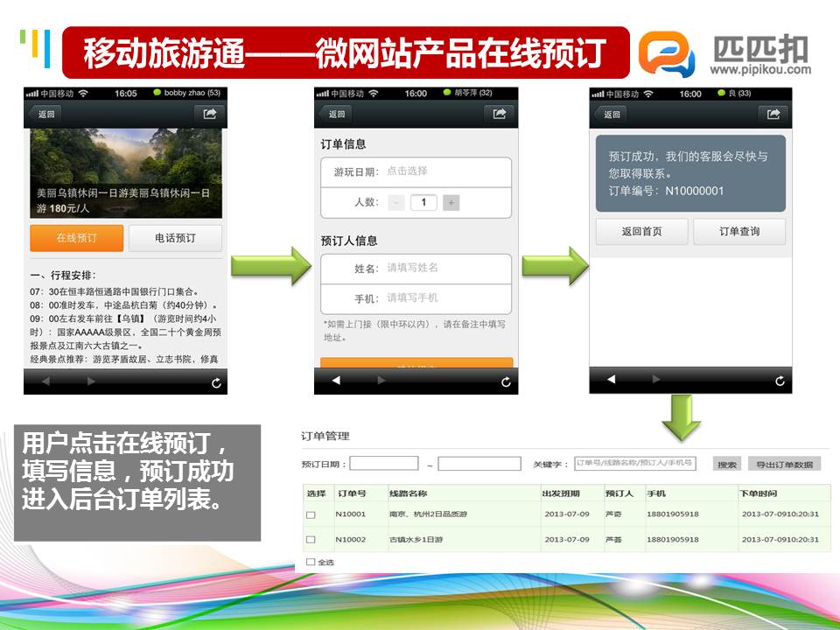Tap share icon on the tour detail screen
Image resolution: width=840 pixels, height=630 pixels.
(x=210, y=114)
